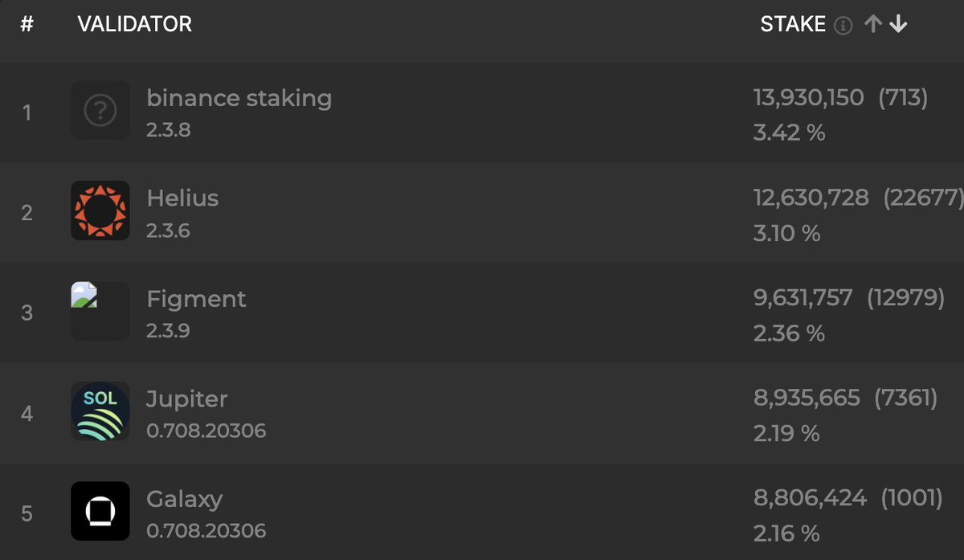Show the STAKE info tooltip icon
The height and width of the screenshot is (560, 964).
[x=843, y=25]
